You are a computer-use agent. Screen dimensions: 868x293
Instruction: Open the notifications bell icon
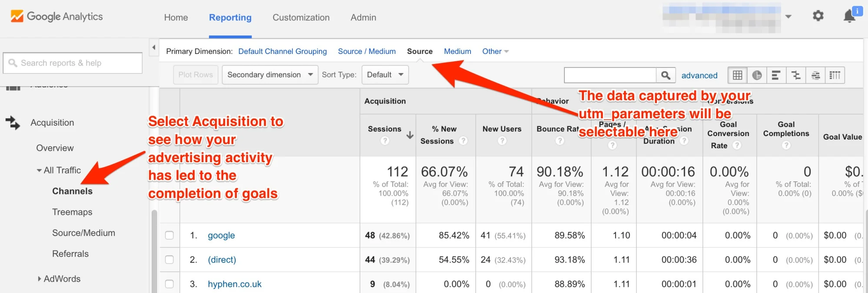849,17
